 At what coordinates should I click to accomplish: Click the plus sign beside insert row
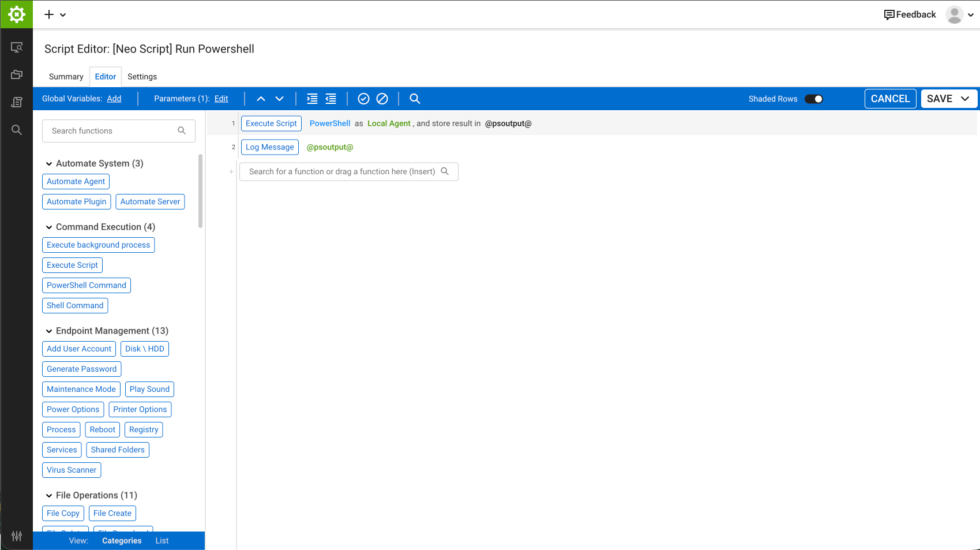231,171
